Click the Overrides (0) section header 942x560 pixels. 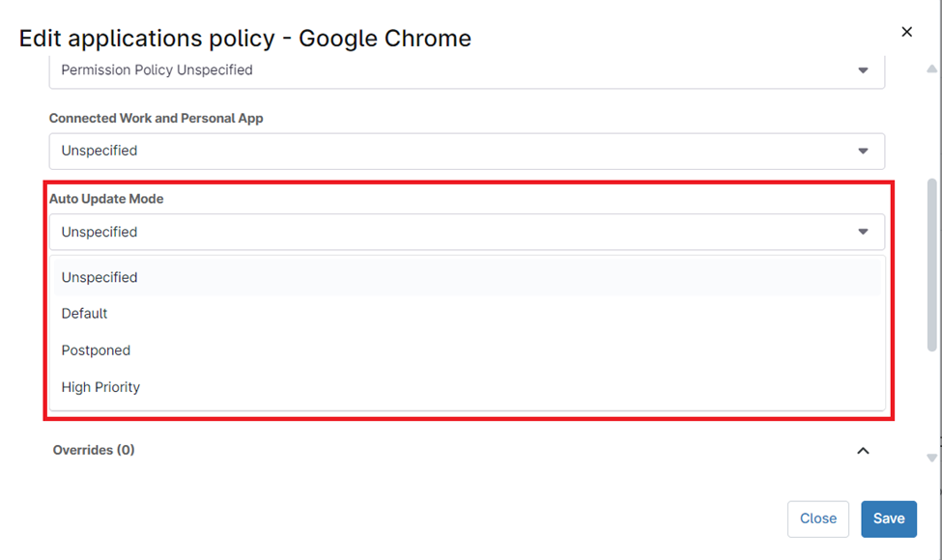click(94, 450)
